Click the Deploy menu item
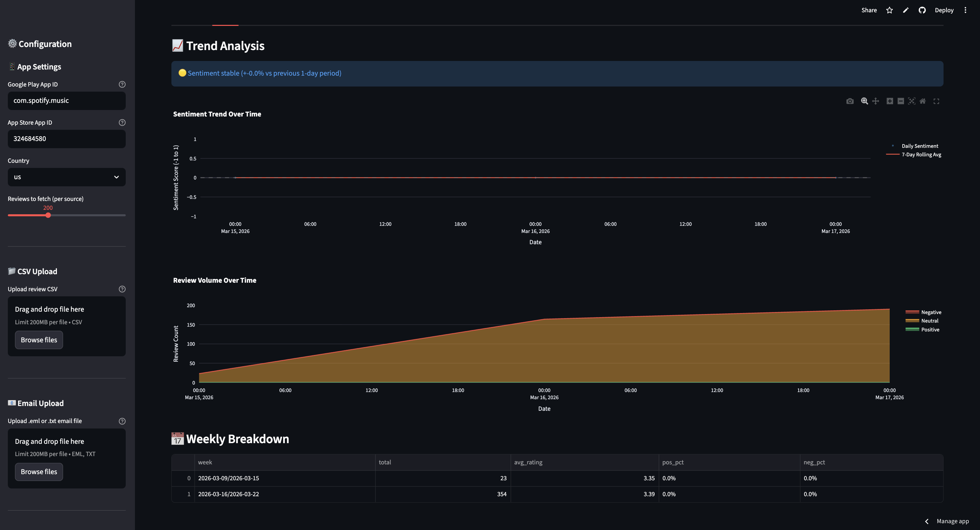980x530 pixels. point(944,10)
